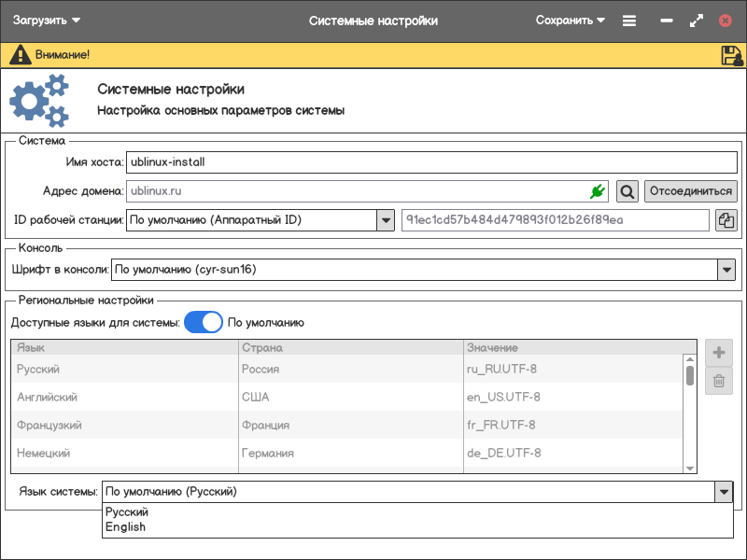Image resolution: width=747 pixels, height=560 pixels.
Task: Click the green plug connection icon
Action: point(598,191)
